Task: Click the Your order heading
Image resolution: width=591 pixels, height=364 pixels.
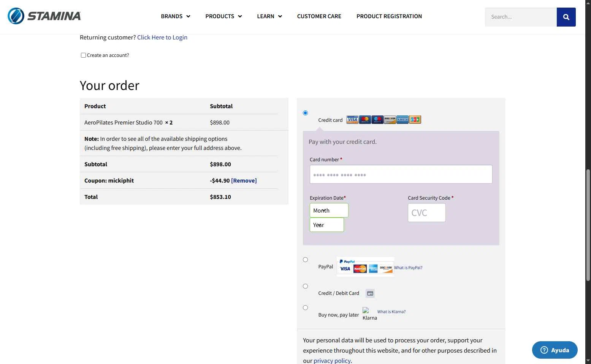Action: click(109, 85)
